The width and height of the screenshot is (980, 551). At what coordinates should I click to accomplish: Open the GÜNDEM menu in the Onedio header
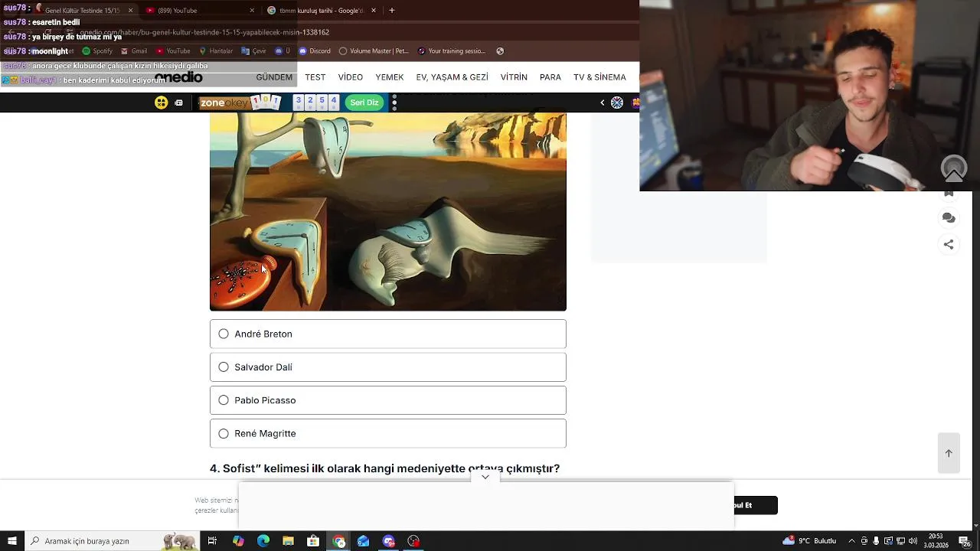(x=274, y=77)
